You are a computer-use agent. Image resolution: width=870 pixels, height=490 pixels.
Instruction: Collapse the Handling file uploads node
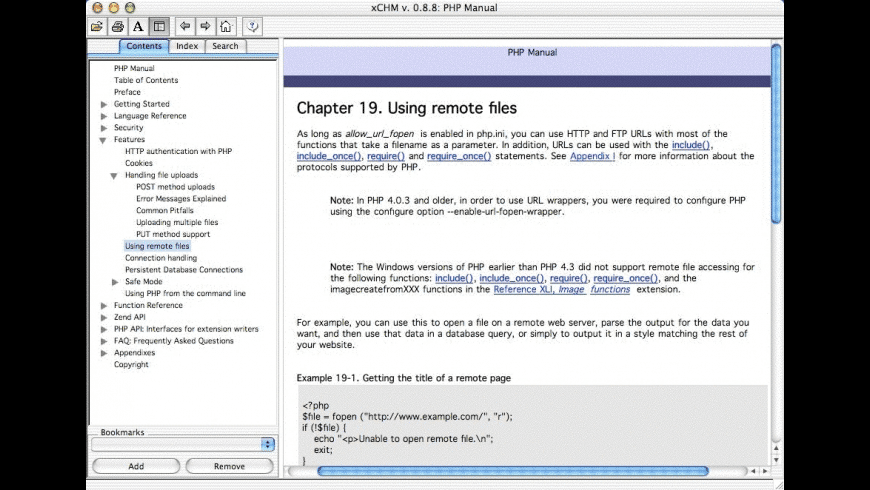click(114, 175)
